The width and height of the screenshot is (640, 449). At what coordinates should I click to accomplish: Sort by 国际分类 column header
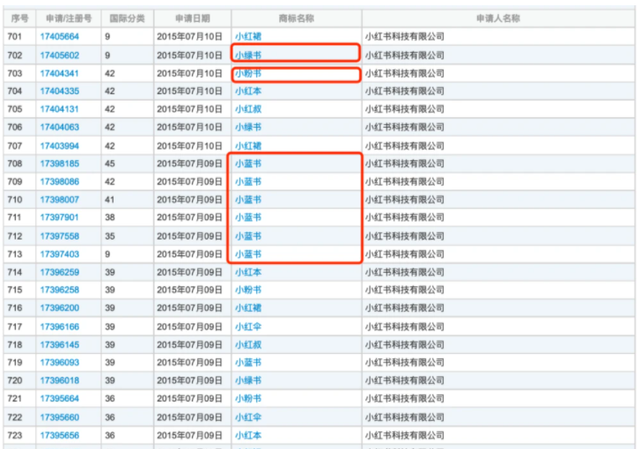(126, 18)
